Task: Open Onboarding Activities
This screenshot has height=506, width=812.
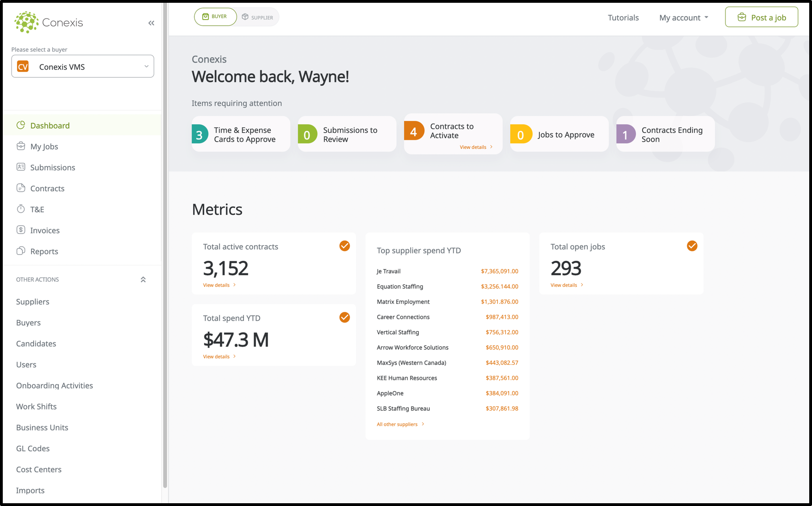Action: (x=55, y=386)
